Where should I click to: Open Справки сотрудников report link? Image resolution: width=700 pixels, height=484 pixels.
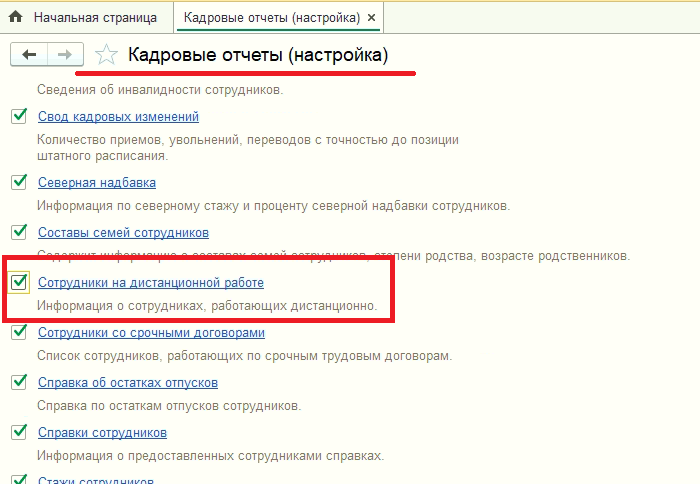coord(102,433)
